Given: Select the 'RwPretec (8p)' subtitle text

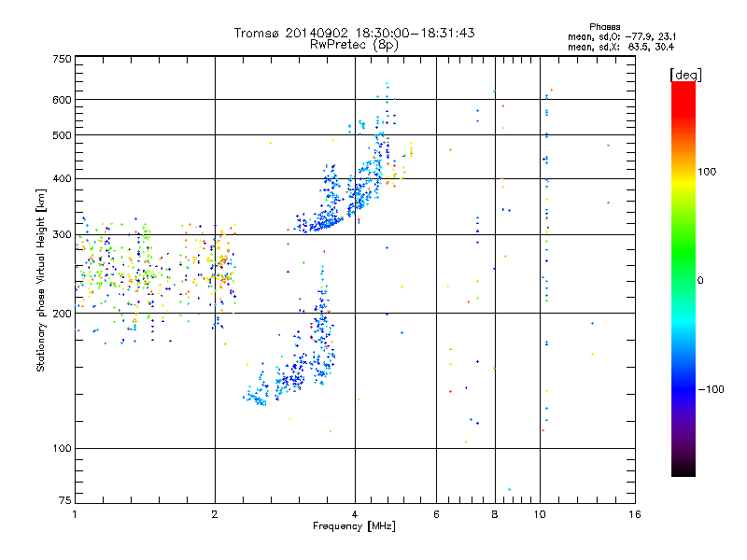Looking at the screenshot, I should 354,45.
